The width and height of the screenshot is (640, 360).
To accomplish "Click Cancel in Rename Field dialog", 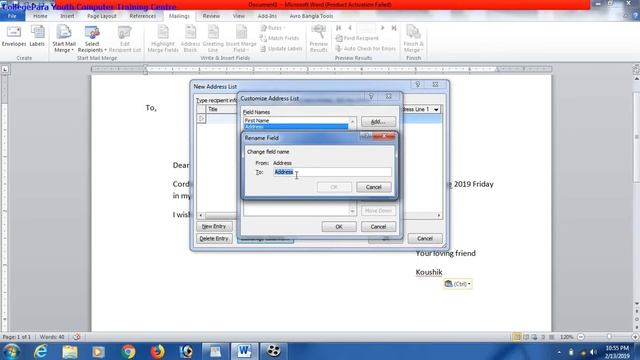I will (373, 187).
